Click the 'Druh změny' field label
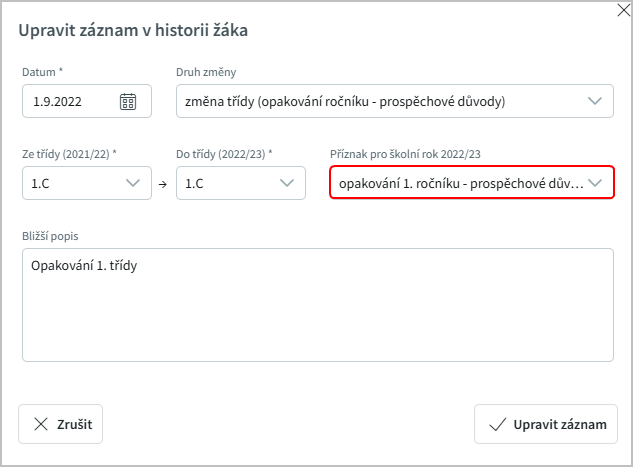Screen dimensions: 635x468 pyautogui.click(x=206, y=72)
